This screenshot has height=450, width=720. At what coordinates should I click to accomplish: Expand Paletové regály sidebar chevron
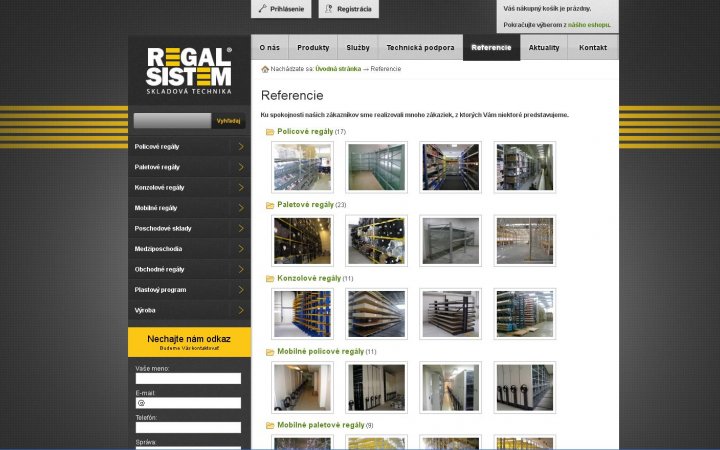tap(241, 167)
